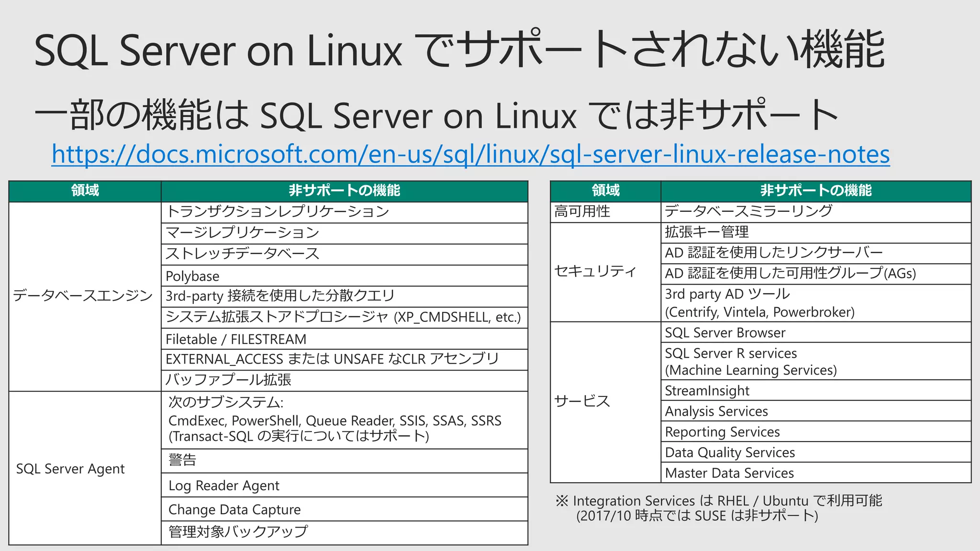Select the XP_CMDSHELL stored procedure row
Viewport: 980px width, 551px height.
click(x=345, y=318)
